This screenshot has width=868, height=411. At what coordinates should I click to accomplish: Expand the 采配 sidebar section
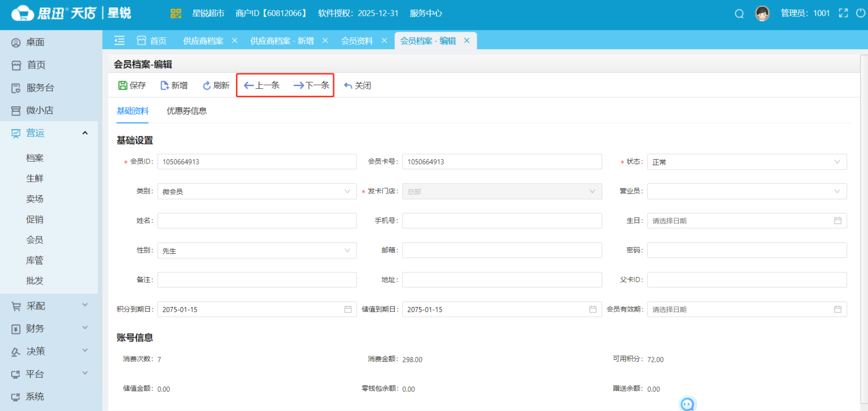pyautogui.click(x=49, y=306)
